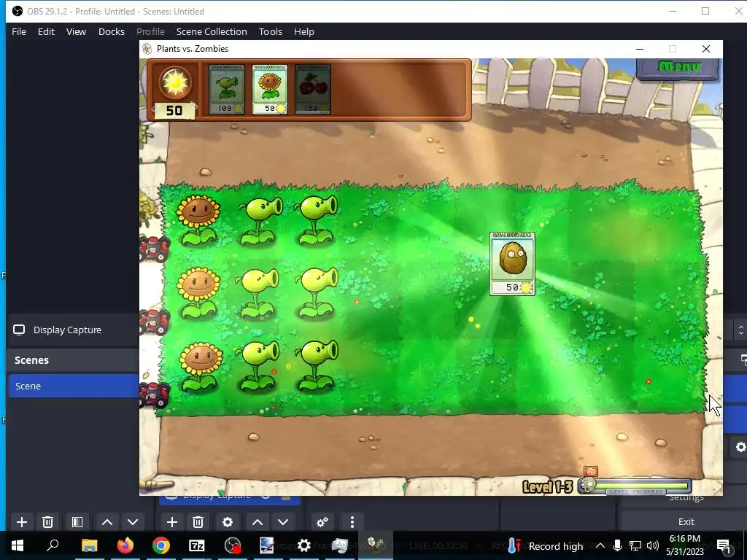Open the OBS Docks menu
This screenshot has width=747, height=560.
pos(112,31)
